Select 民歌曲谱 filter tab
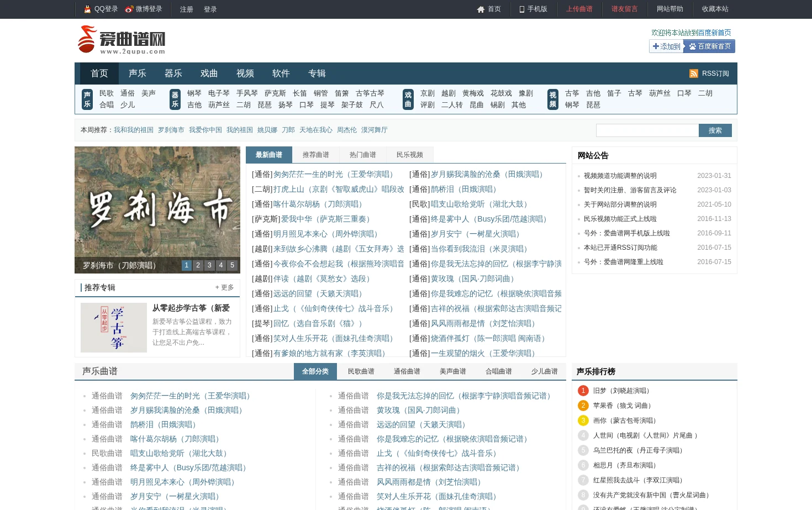This screenshot has width=812, height=510. point(361,371)
